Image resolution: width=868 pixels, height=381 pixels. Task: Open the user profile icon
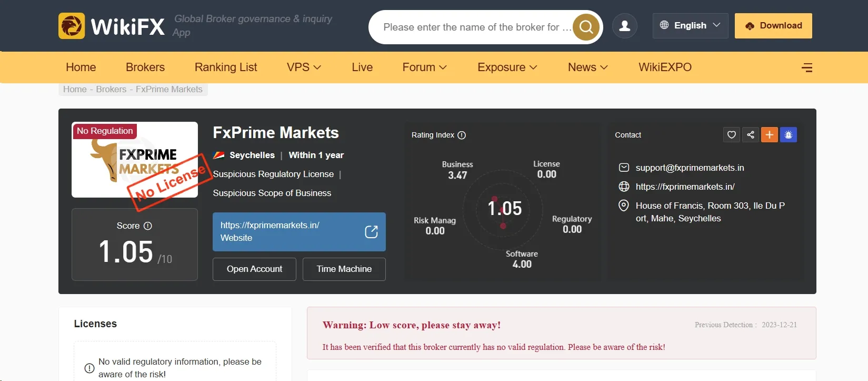(x=625, y=26)
